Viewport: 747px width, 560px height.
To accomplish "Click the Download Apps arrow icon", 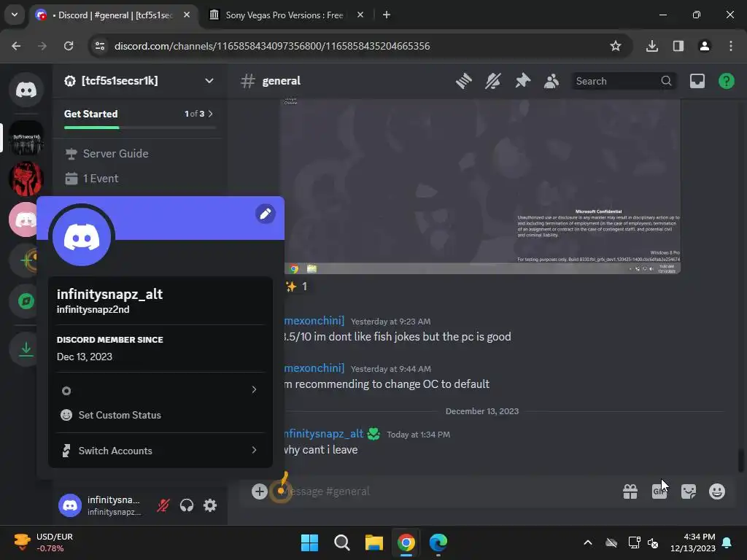I will [x=26, y=349].
